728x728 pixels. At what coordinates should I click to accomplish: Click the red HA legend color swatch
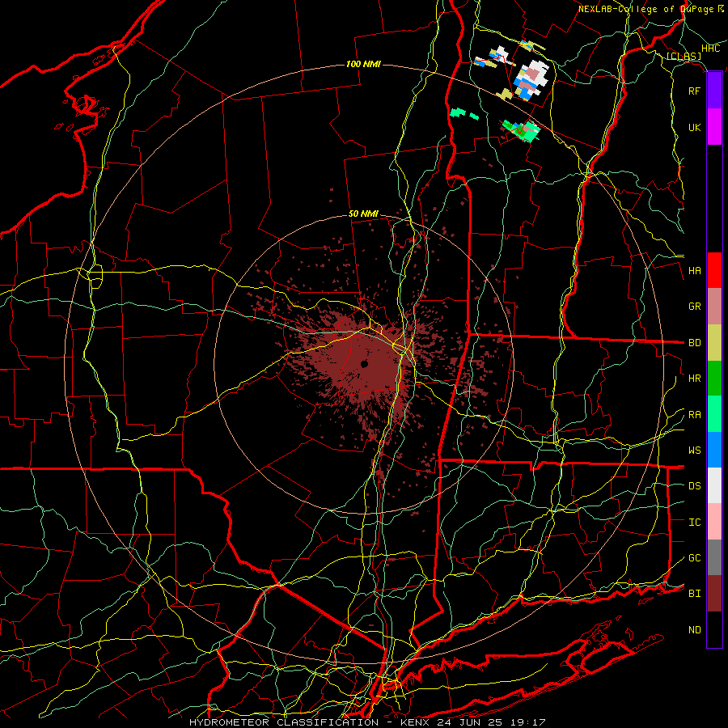click(x=714, y=270)
